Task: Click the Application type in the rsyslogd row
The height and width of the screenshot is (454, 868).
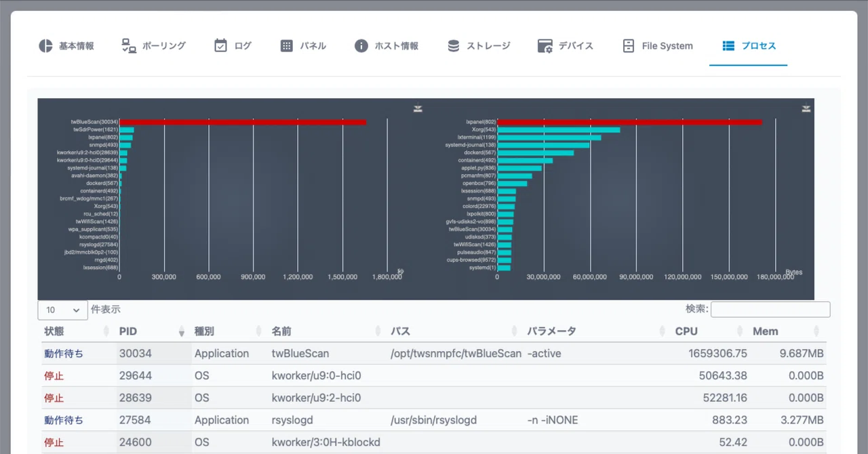Action: click(222, 420)
